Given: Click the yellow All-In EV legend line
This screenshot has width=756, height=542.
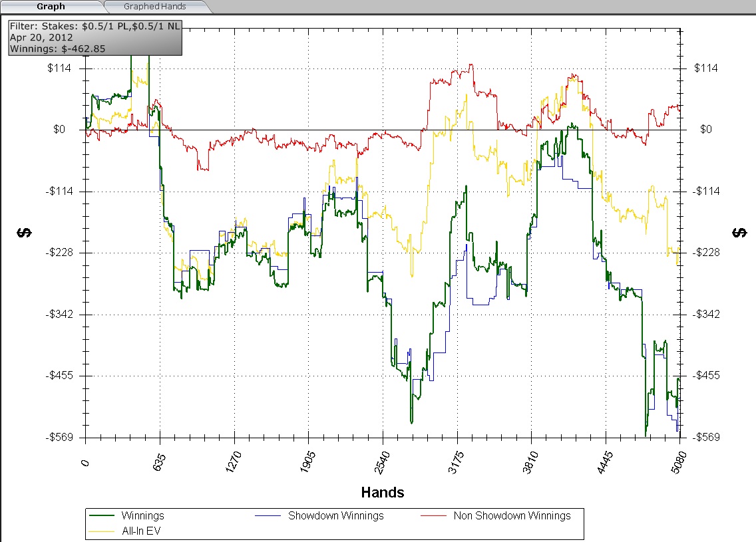Looking at the screenshot, I should (x=102, y=531).
